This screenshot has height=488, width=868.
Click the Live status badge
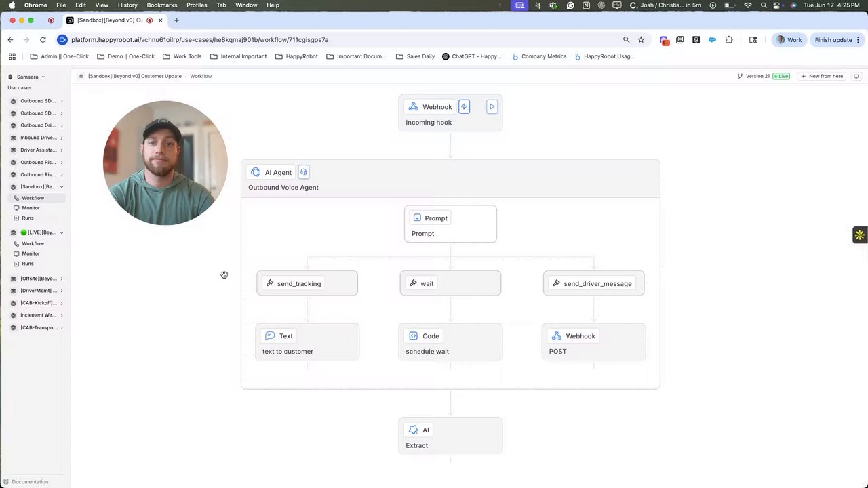click(x=782, y=76)
